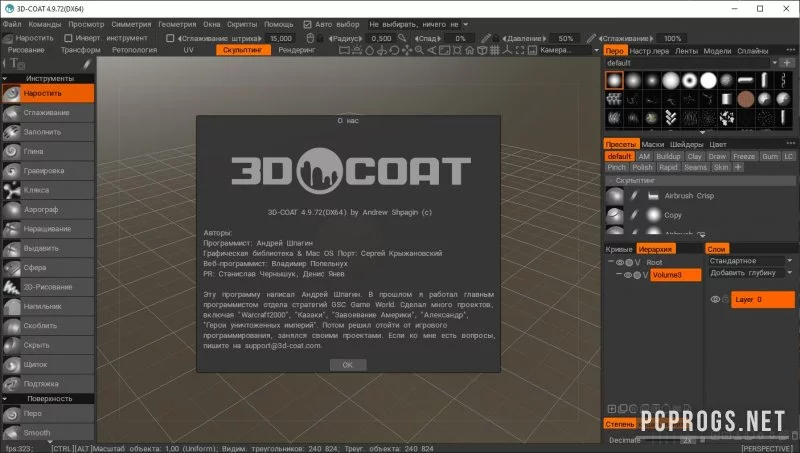The width and height of the screenshot is (800, 453).
Task: Collapse the Поверхность section
Action: [x=5, y=399]
